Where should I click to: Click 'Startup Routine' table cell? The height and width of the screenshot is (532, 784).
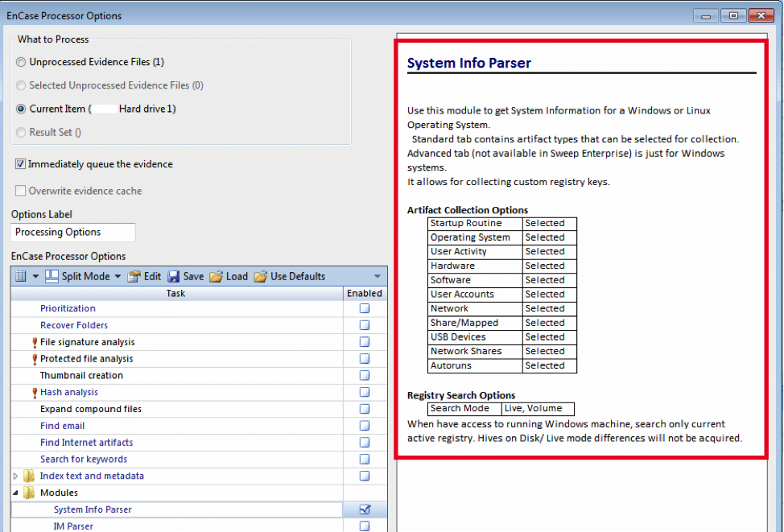click(475, 224)
